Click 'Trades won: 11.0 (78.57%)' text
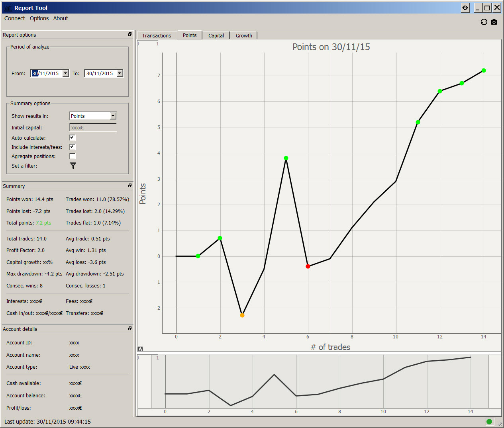Viewport: 504px width, 428px height. coord(97,199)
